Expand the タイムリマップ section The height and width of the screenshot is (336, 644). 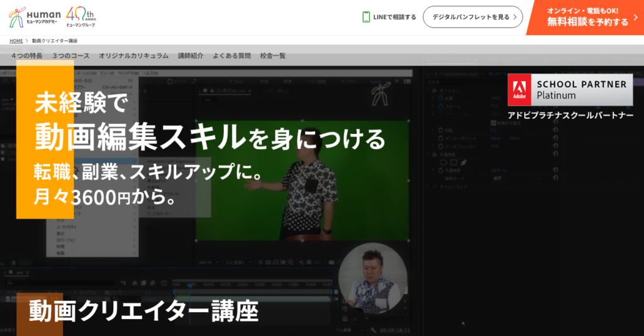coord(426,187)
